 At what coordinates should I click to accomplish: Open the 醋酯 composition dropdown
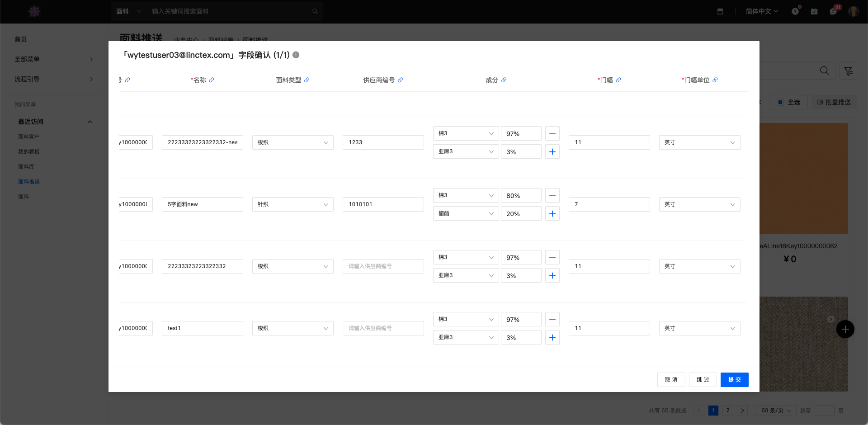click(x=466, y=213)
